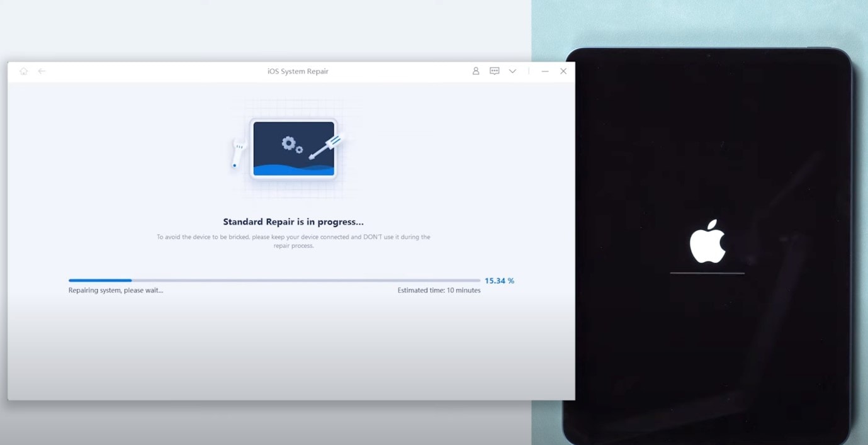Viewport: 868px width, 445px height.
Task: Go to the home screen icon
Action: [x=24, y=71]
